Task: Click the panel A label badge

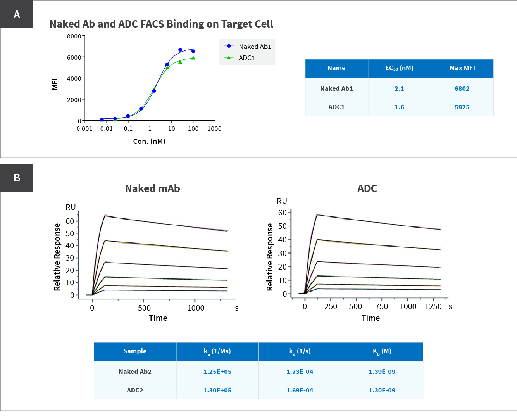Action: (17, 14)
